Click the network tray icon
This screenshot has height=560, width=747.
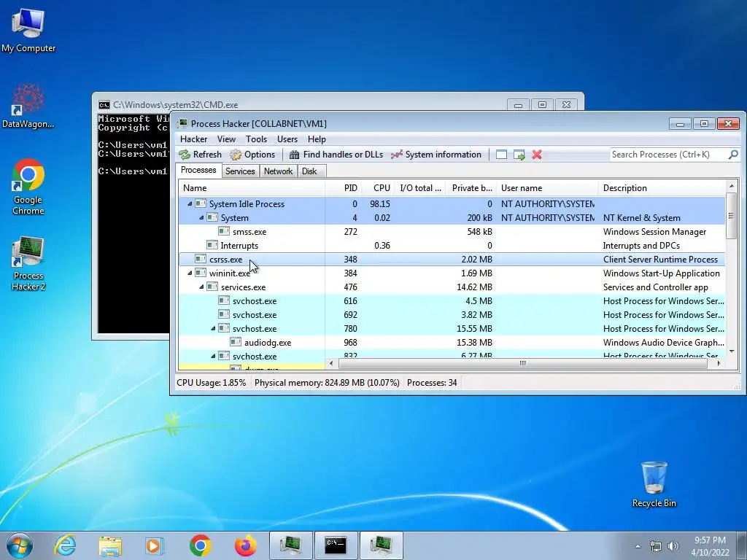tap(656, 546)
